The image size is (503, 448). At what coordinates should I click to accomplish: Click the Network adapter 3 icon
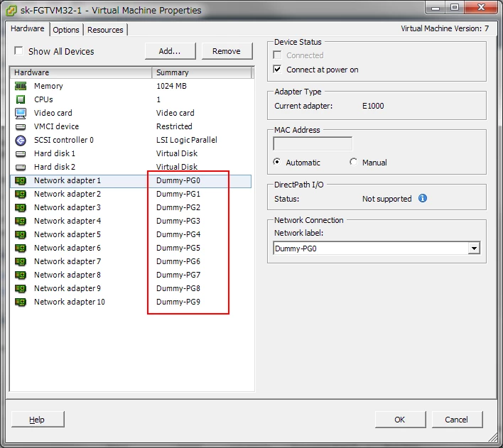pyautogui.click(x=21, y=207)
